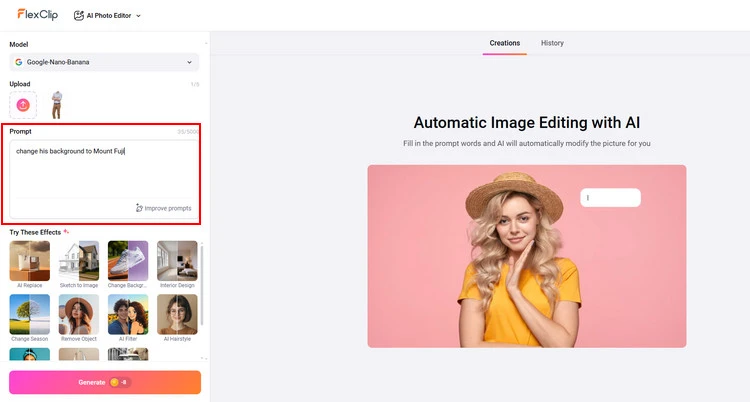This screenshot has height=402, width=750.
Task: Click the pink demo preview image
Action: coord(526,256)
